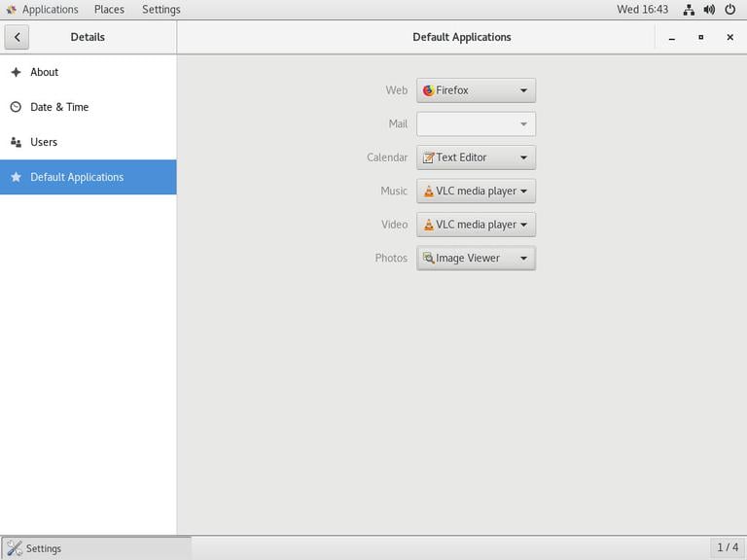
Task: Open the Photos Image Viewer dropdown
Action: (476, 259)
